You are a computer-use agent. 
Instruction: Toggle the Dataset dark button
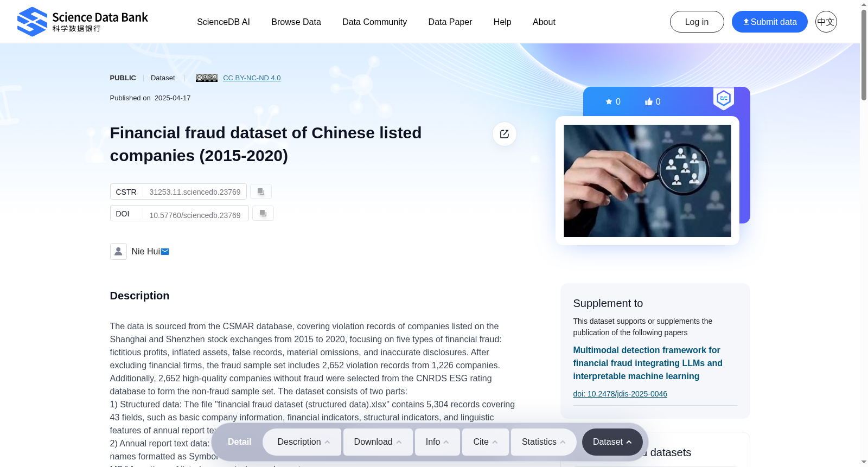pos(612,442)
